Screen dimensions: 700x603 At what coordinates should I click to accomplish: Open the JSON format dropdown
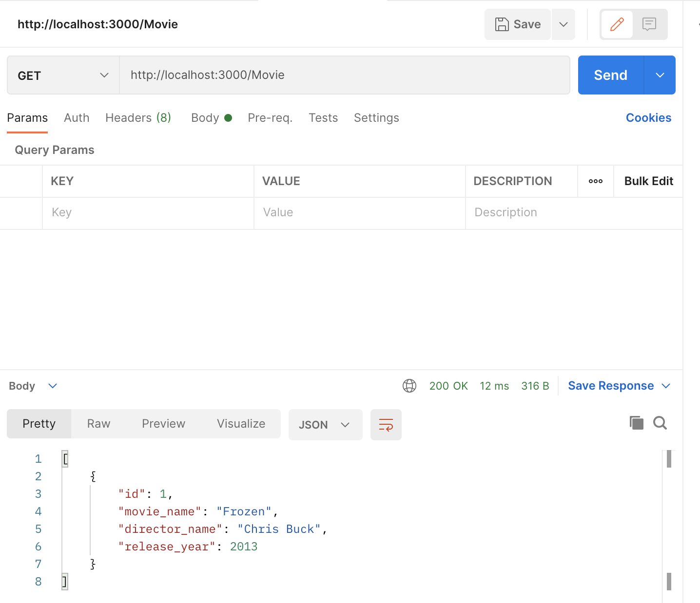click(x=326, y=425)
